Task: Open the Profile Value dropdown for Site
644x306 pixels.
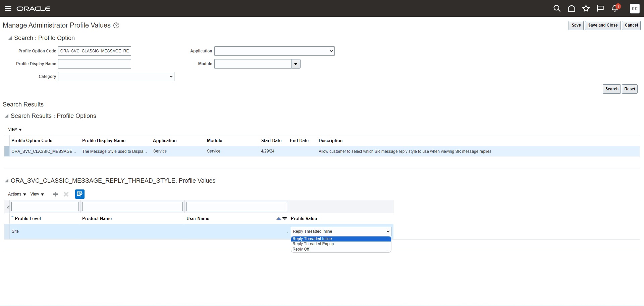Action: [341, 231]
